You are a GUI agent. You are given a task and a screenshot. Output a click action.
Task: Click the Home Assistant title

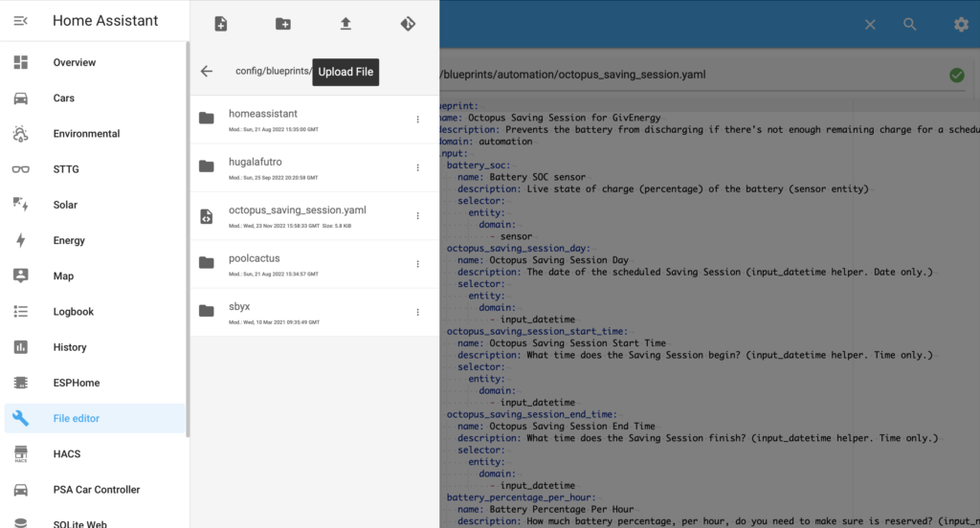click(x=105, y=21)
